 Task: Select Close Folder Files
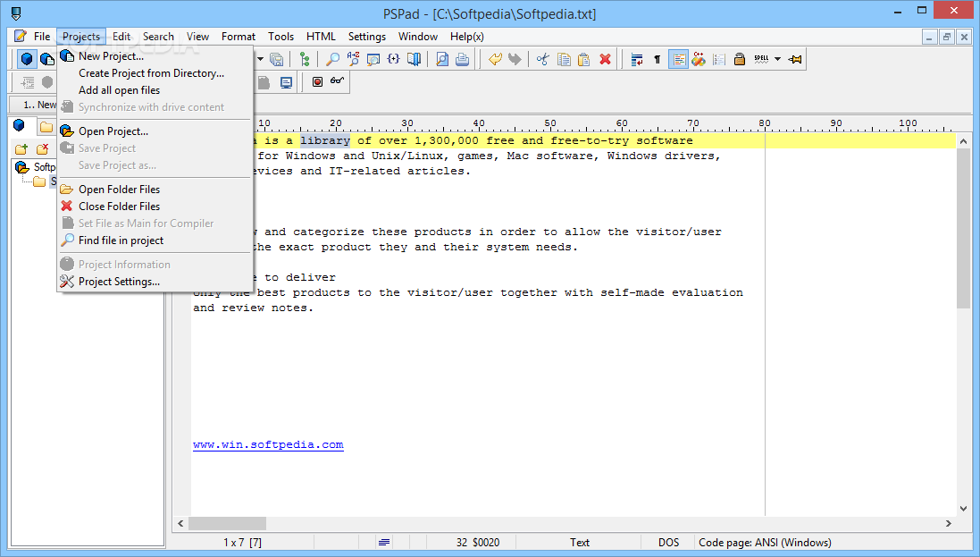tap(155, 206)
